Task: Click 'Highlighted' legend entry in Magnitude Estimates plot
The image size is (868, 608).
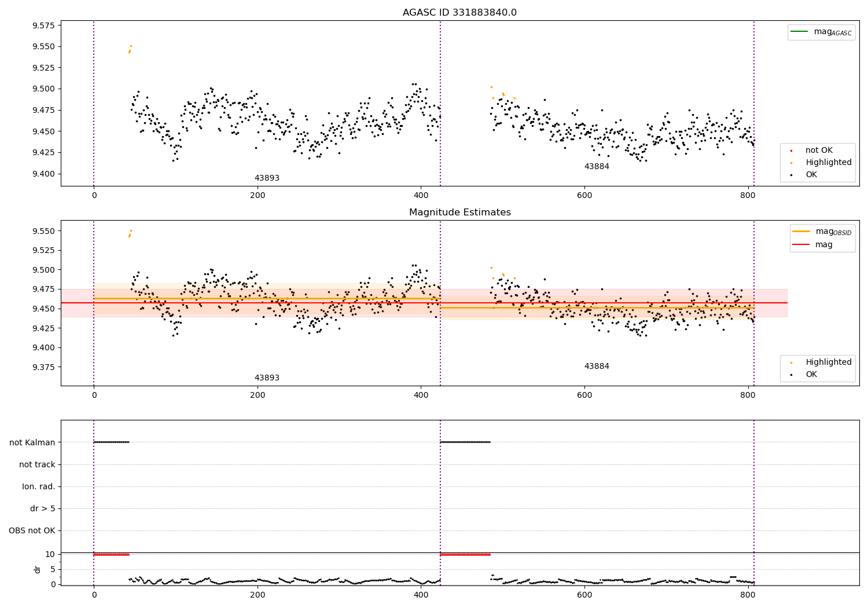Action: (821, 362)
